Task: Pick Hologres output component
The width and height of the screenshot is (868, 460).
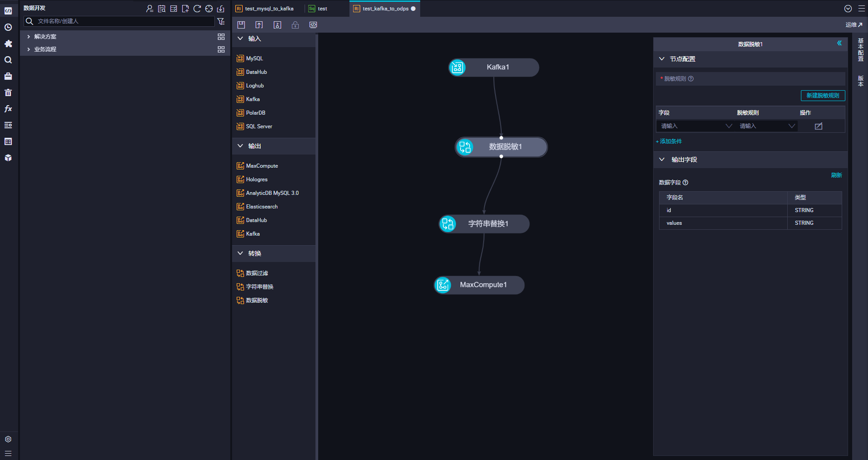Action: pyautogui.click(x=252, y=179)
